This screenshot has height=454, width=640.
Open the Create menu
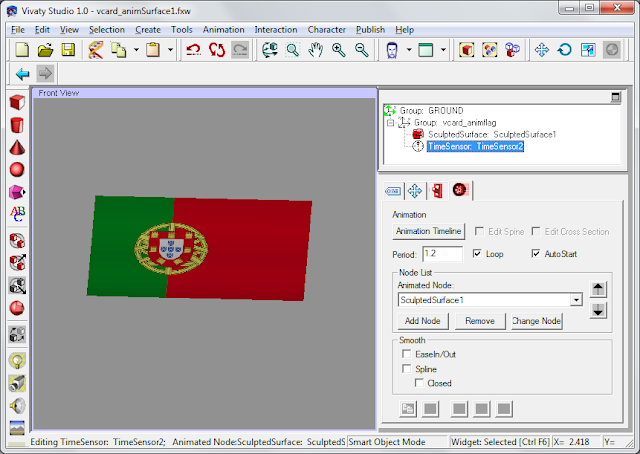coord(148,30)
